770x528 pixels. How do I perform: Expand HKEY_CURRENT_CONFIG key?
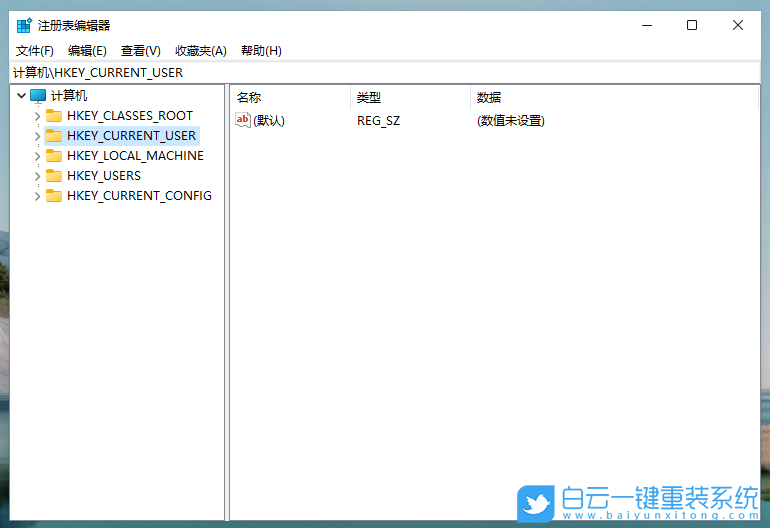[x=37, y=196]
